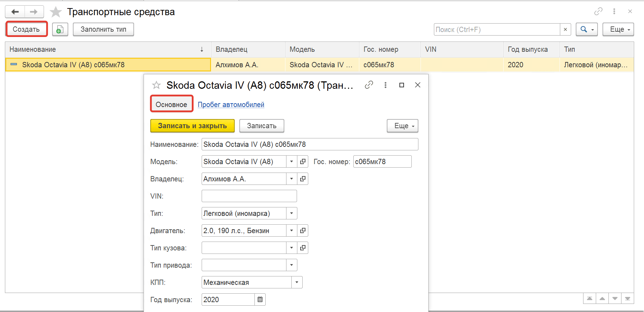Open the Пробег автомобилей link

click(231, 105)
